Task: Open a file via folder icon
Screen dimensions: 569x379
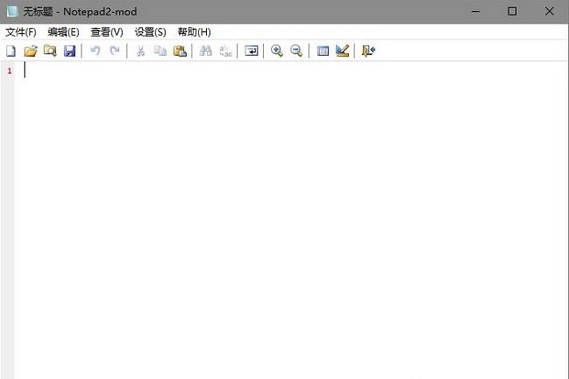Action: click(30, 51)
